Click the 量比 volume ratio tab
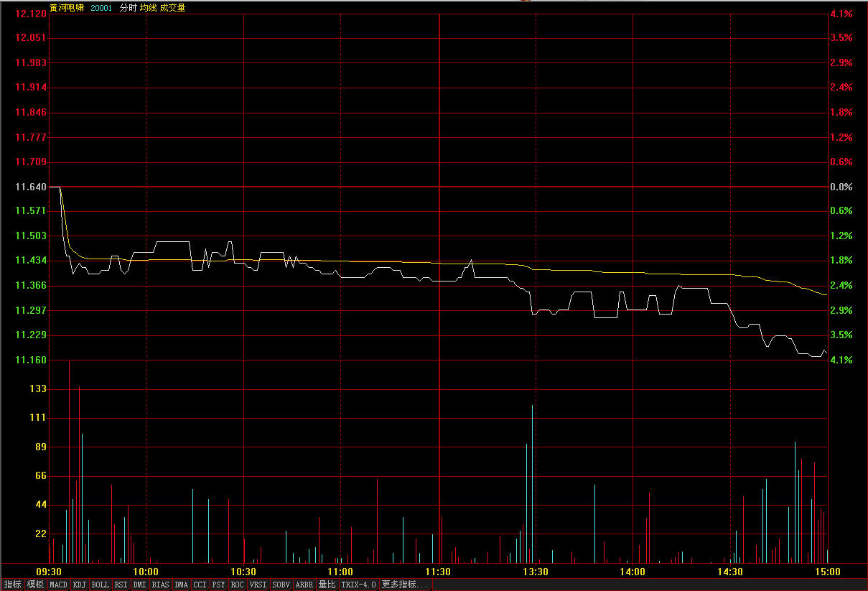The image size is (868, 591). [x=327, y=585]
